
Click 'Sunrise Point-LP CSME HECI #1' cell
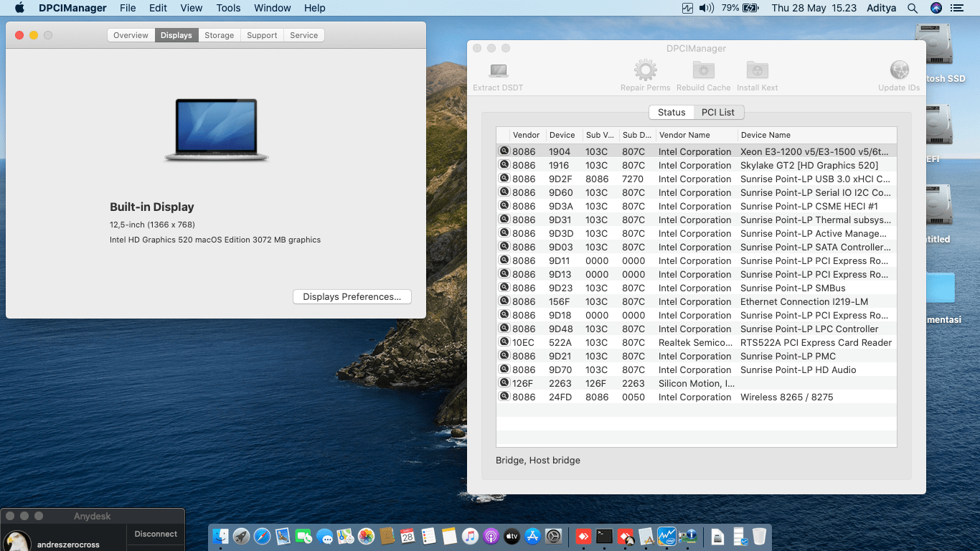pos(809,206)
